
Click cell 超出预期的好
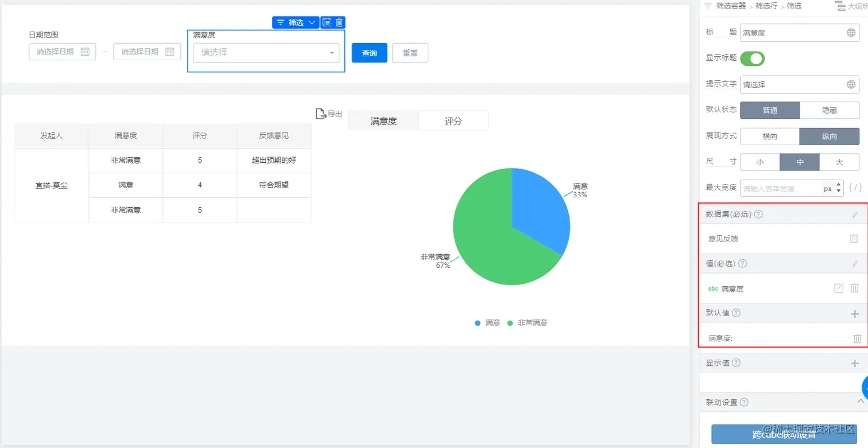coord(274,161)
